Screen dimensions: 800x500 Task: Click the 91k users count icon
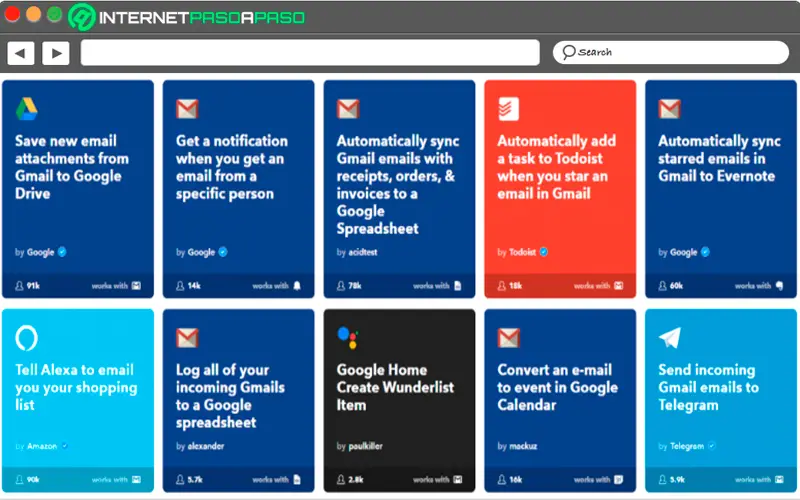[20, 285]
